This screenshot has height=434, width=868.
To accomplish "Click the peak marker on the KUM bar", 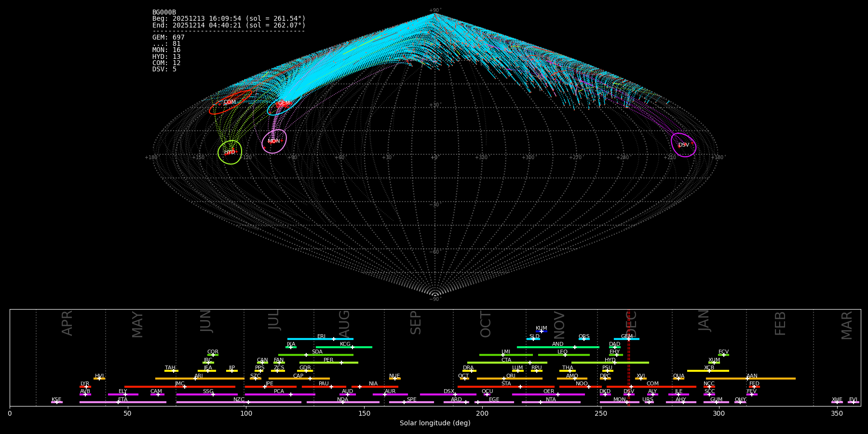I will [541, 331].
